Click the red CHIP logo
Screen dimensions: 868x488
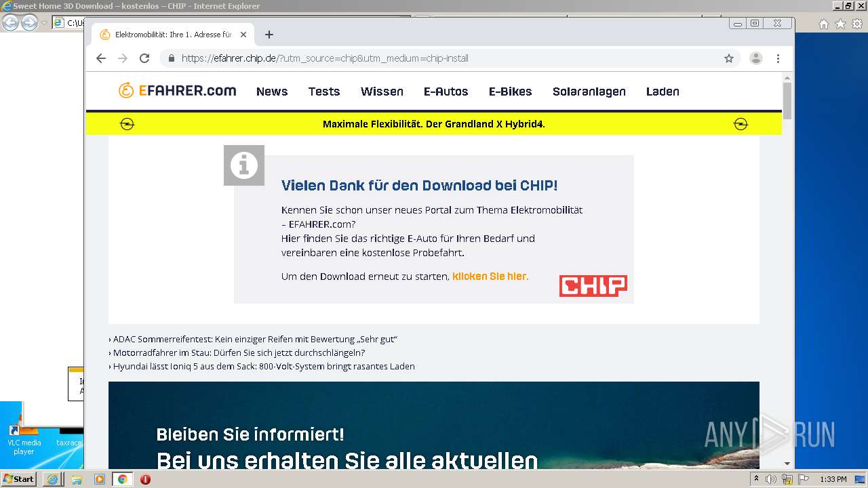pos(593,286)
